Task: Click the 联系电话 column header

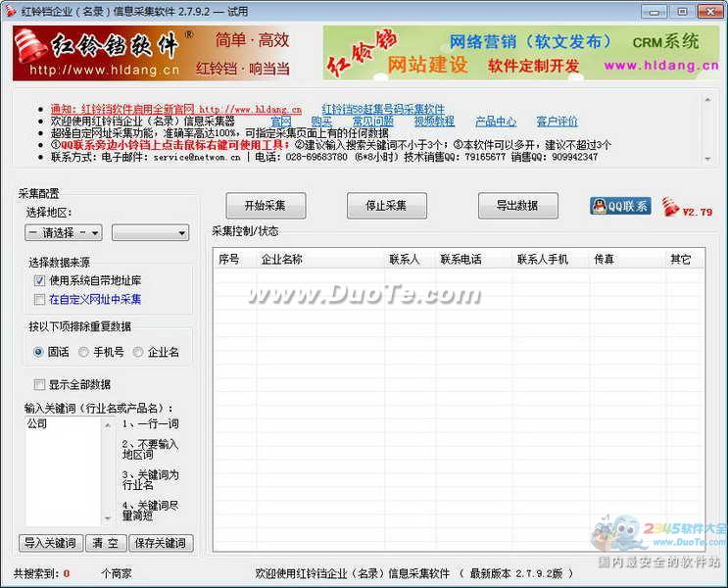Action: [x=474, y=259]
